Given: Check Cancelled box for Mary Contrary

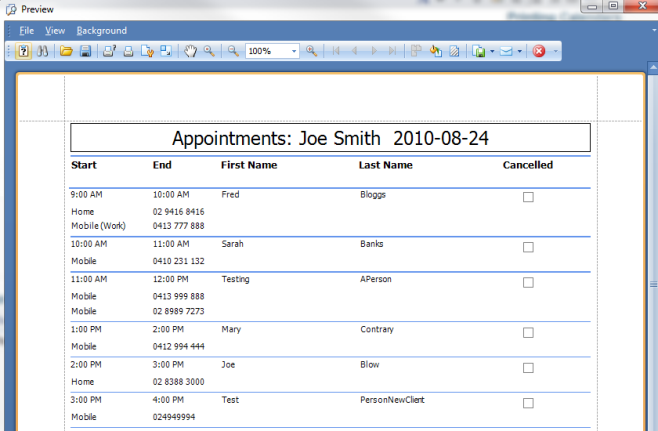Looking at the screenshot, I should coord(528,332).
